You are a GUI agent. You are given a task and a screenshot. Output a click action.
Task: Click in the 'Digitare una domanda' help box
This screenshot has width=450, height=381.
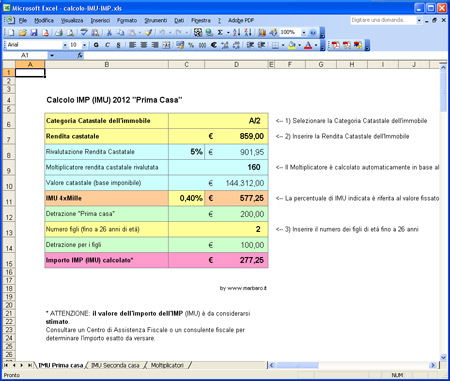pyautogui.click(x=383, y=20)
